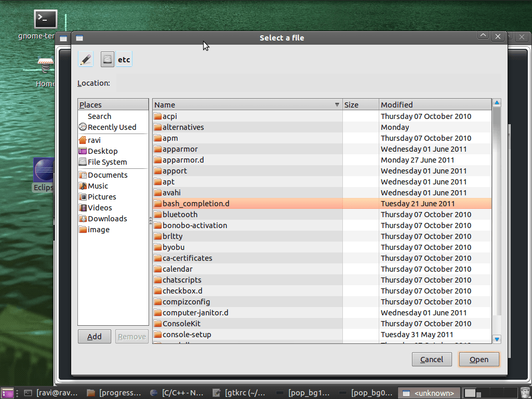
Task: Open Recently Used in Places
Action: 111,127
